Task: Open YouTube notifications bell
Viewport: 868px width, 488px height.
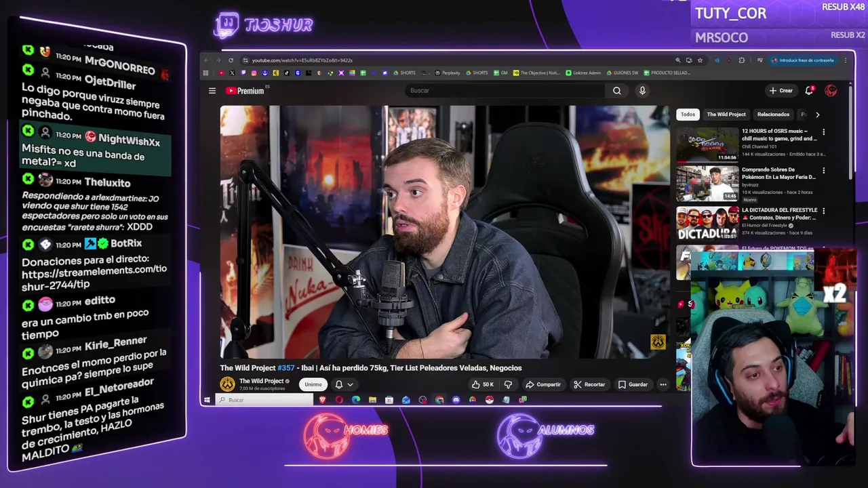Action: (x=809, y=91)
